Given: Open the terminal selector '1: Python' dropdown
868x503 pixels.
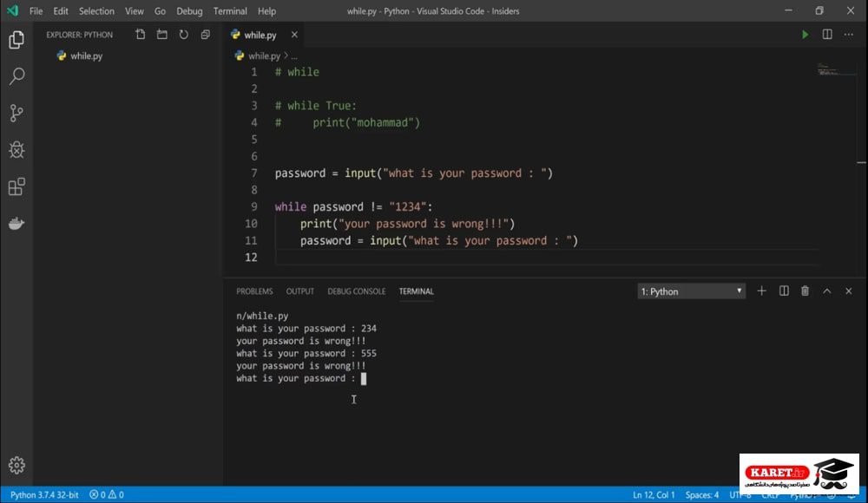Looking at the screenshot, I should pos(692,291).
